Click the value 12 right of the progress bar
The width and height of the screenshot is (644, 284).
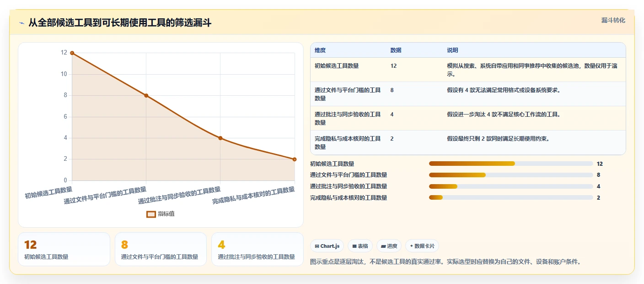point(600,164)
